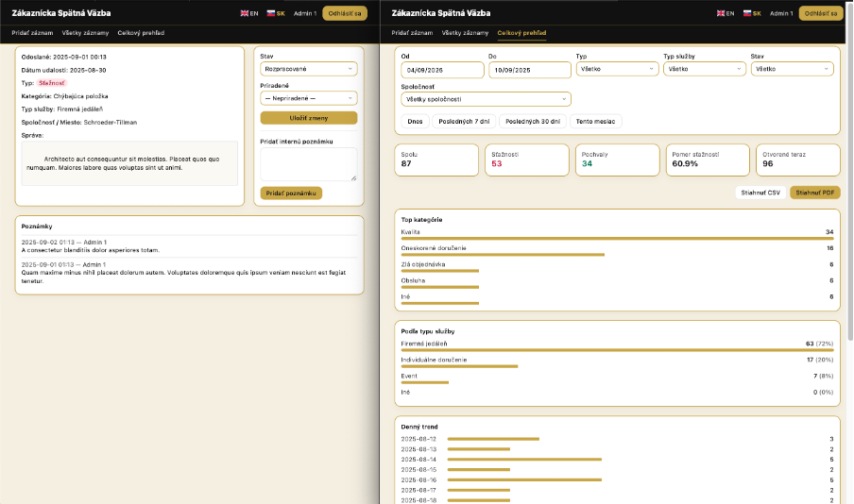
Task: Click the Firemná jedáleň service bar
Action: point(617,350)
